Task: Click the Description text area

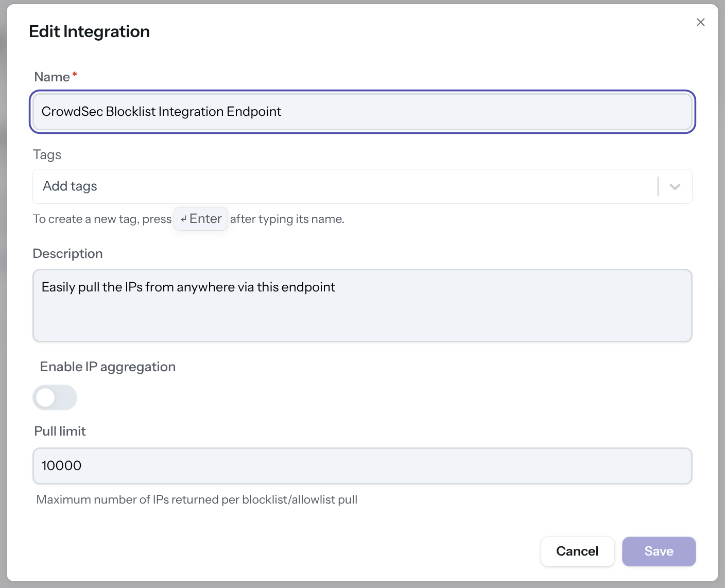Action: pyautogui.click(x=362, y=305)
